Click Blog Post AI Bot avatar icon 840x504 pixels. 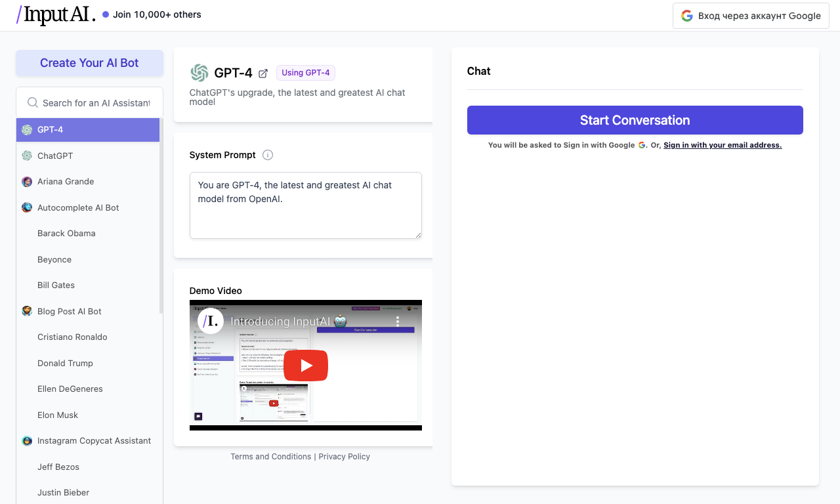tap(27, 311)
